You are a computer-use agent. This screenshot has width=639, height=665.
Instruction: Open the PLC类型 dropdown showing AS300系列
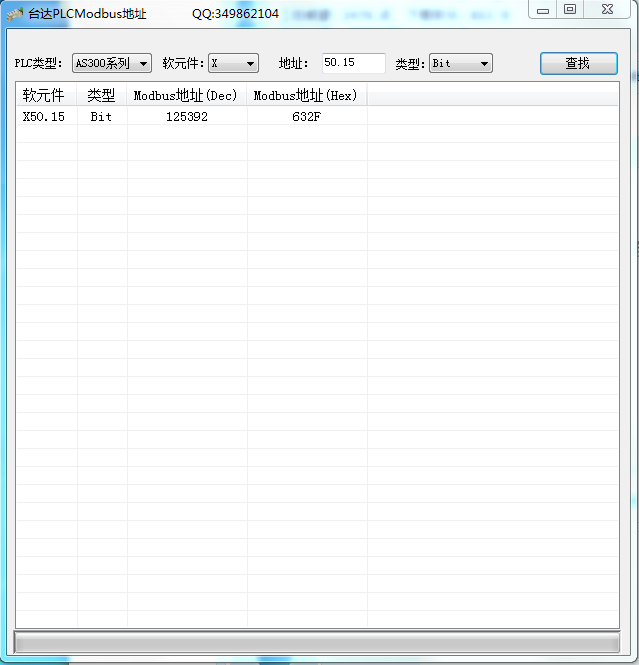[x=111, y=63]
